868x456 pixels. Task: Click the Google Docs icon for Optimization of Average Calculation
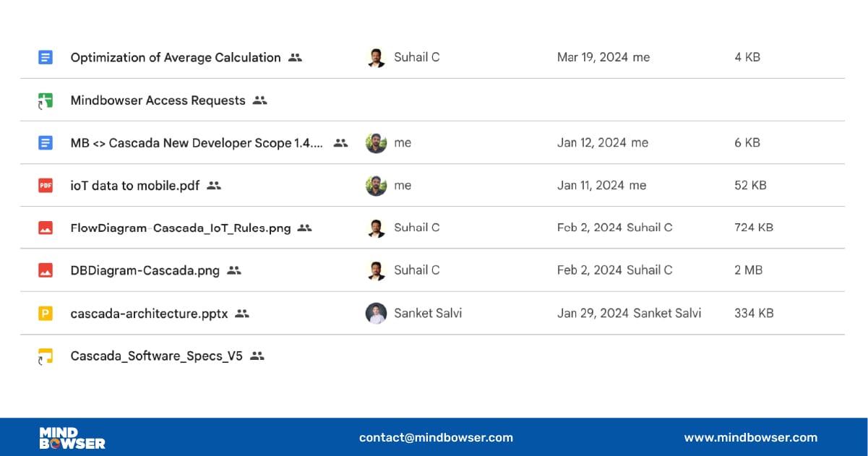(46, 57)
